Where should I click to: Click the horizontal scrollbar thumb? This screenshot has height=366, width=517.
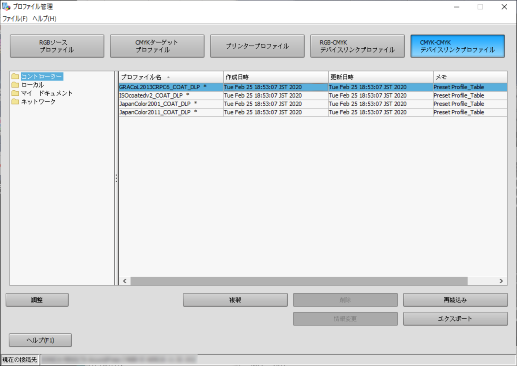(299, 281)
